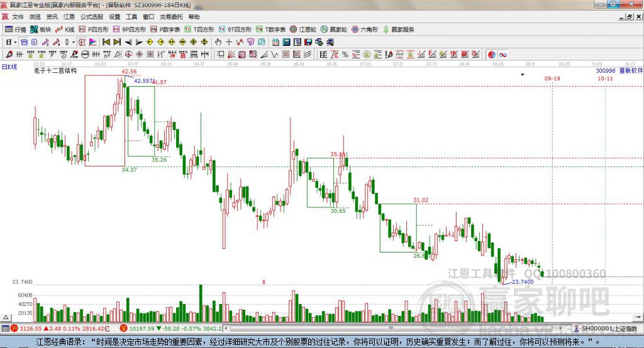Open the 交易委托 menu

point(171,17)
